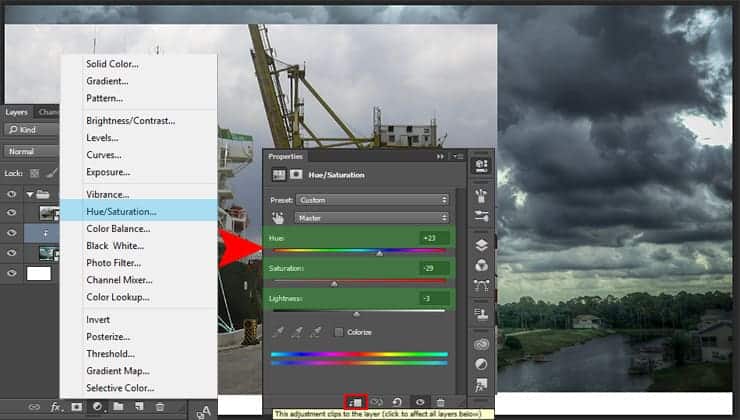Choose Photo Filter... menu entry
The width and height of the screenshot is (740, 420).
(x=113, y=263)
